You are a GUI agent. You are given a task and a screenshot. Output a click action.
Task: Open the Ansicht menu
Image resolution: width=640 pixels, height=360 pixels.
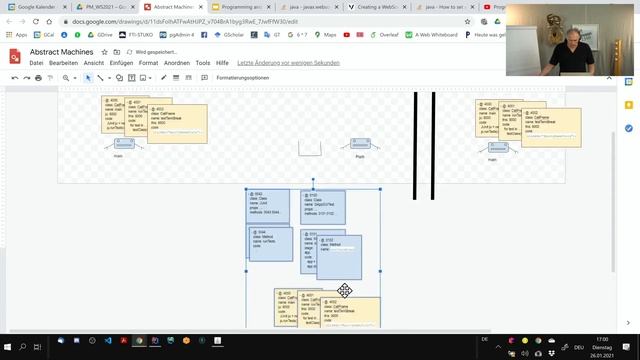click(94, 63)
